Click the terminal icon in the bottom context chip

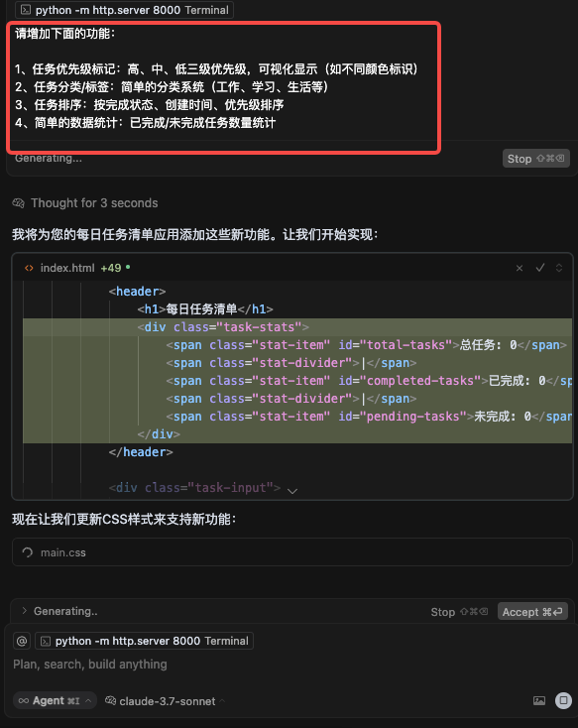(x=45, y=641)
